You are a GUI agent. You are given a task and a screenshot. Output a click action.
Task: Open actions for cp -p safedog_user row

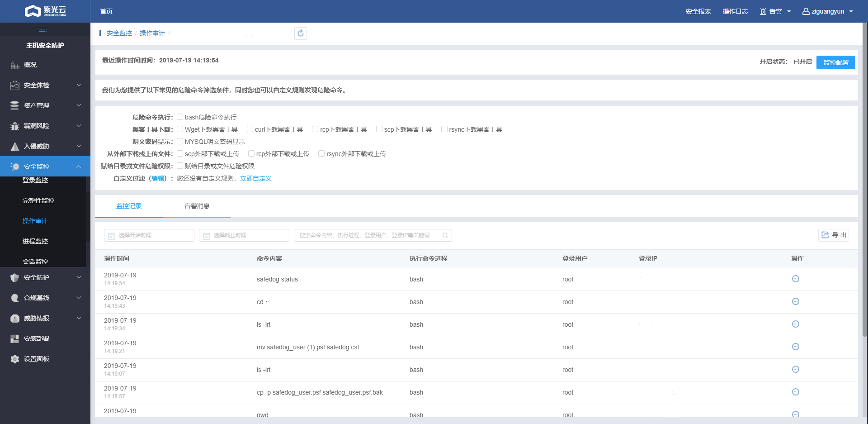pos(796,392)
